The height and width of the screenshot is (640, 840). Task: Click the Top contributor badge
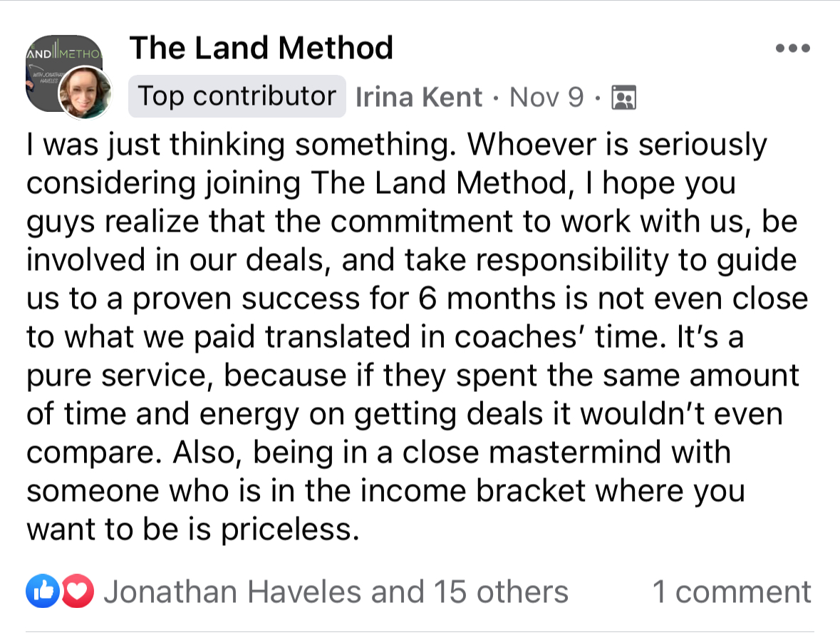point(237,96)
